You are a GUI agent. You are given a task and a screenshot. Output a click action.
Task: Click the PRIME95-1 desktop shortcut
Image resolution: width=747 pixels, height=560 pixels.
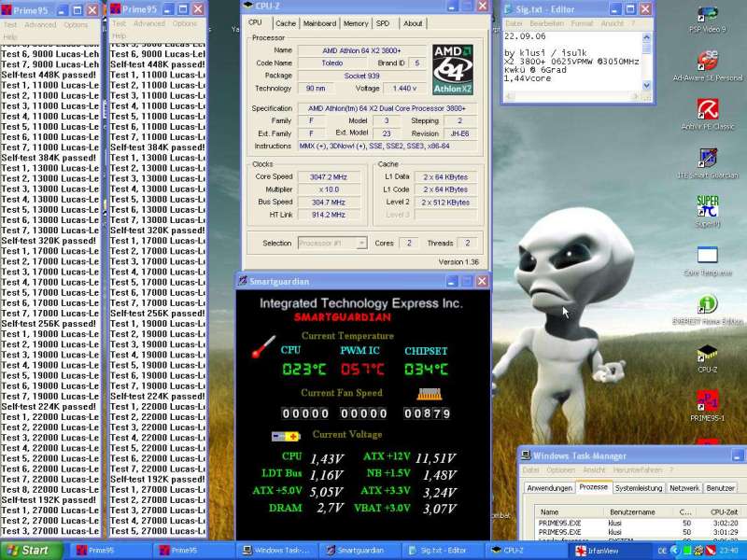pos(708,406)
